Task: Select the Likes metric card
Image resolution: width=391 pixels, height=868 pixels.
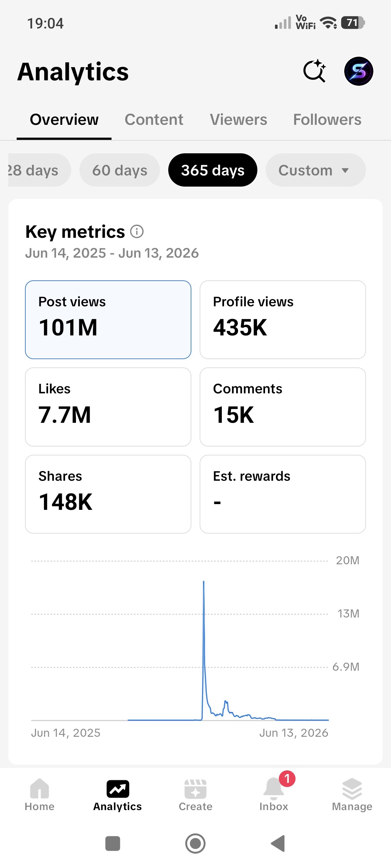Action: coord(108,407)
